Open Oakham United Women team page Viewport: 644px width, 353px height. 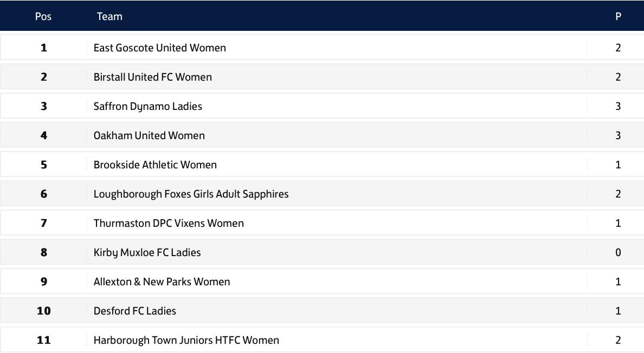click(149, 135)
